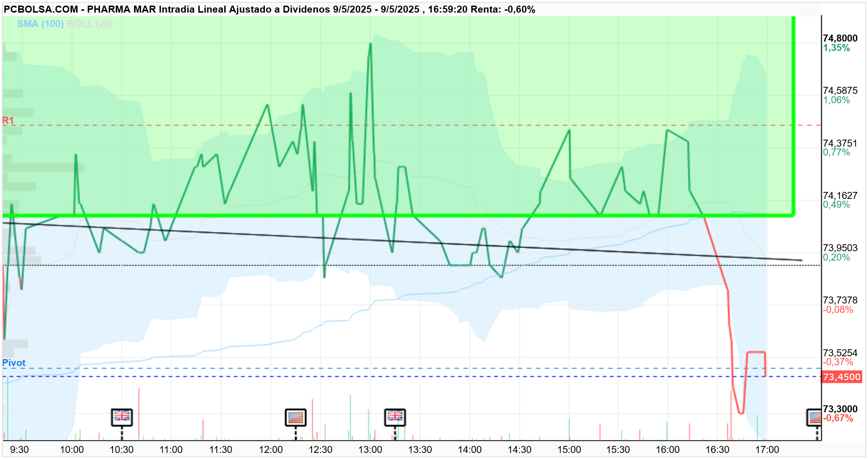
Task: Click the Renta: -0,60% value in title
Action: (503, 9)
